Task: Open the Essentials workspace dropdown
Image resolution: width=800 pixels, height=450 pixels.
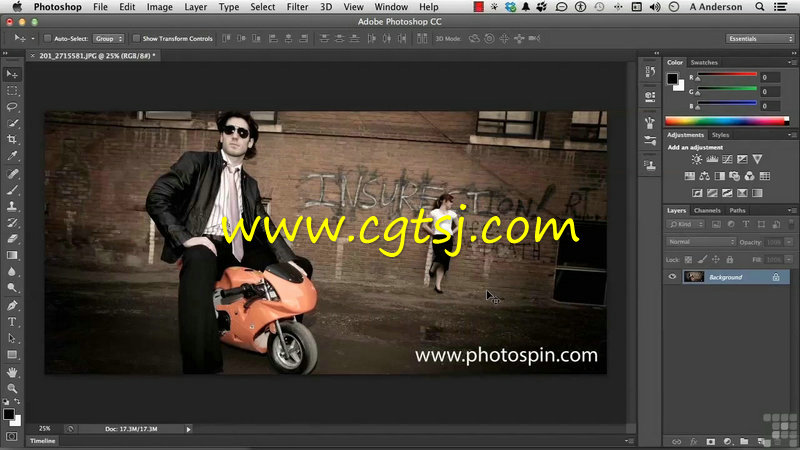Action: coord(760,39)
